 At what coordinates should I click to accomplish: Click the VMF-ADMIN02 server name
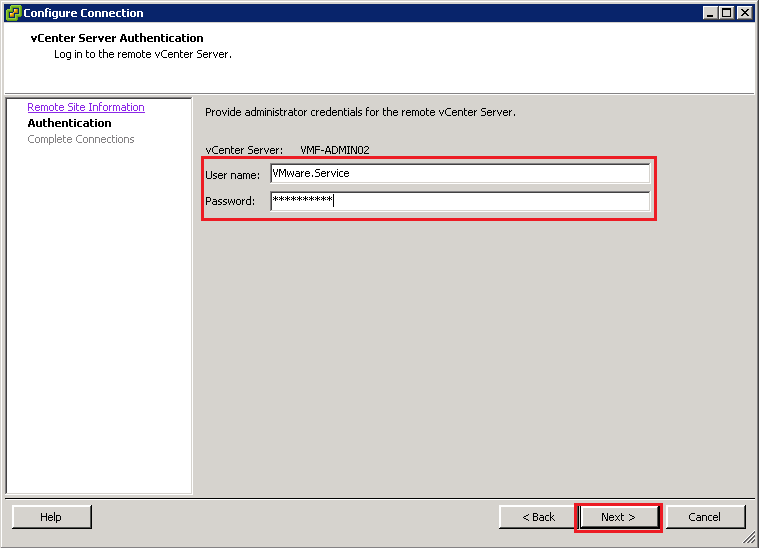point(335,150)
